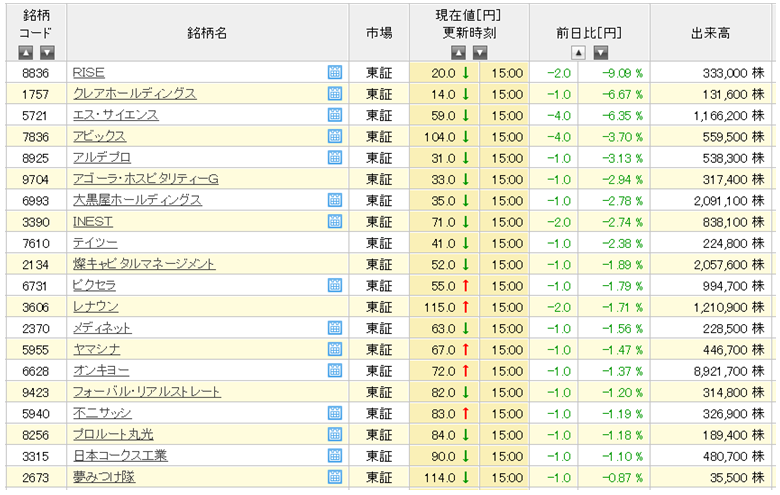Open the レナウン stock link
The height and width of the screenshot is (495, 780).
[x=96, y=307]
